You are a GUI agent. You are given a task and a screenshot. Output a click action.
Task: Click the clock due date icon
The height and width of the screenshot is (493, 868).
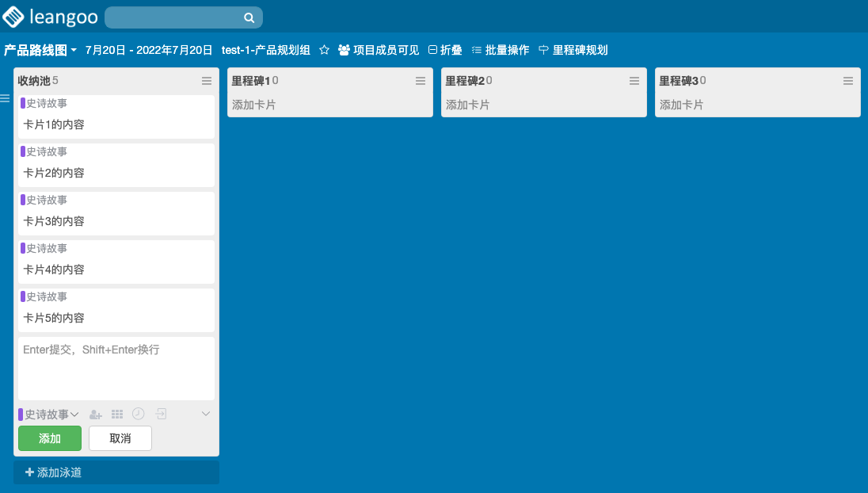139,414
